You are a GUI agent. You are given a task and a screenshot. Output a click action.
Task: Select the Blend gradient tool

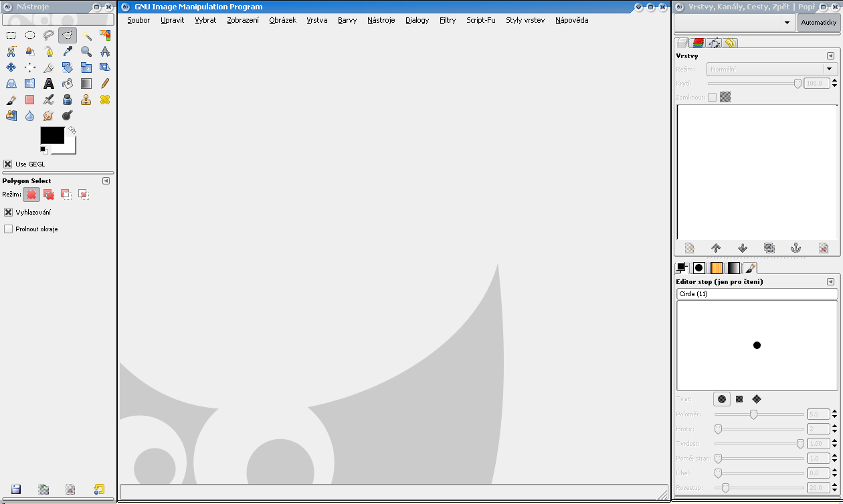coord(86,84)
